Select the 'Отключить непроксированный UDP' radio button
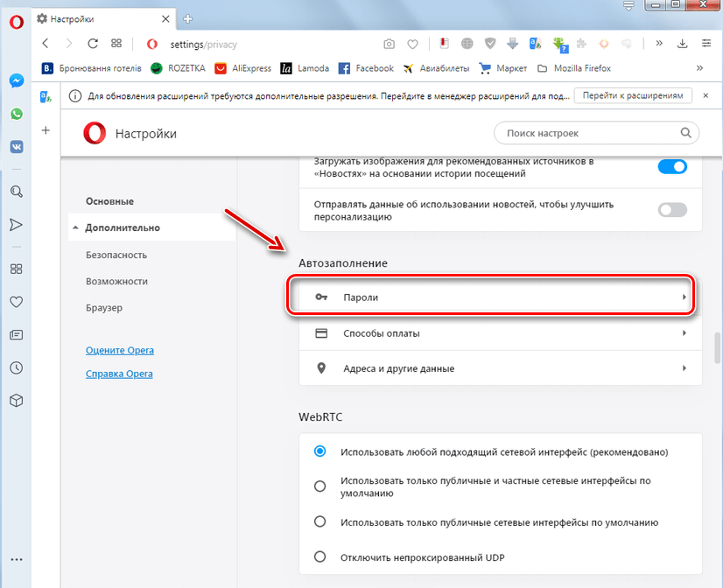Screen dimensions: 723x588 (x=320, y=556)
